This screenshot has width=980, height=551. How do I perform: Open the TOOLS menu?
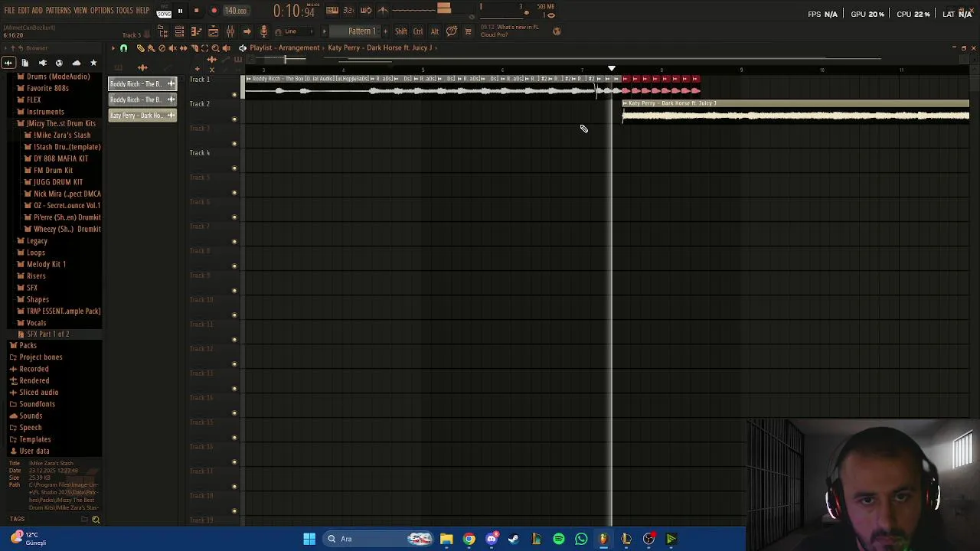point(125,11)
